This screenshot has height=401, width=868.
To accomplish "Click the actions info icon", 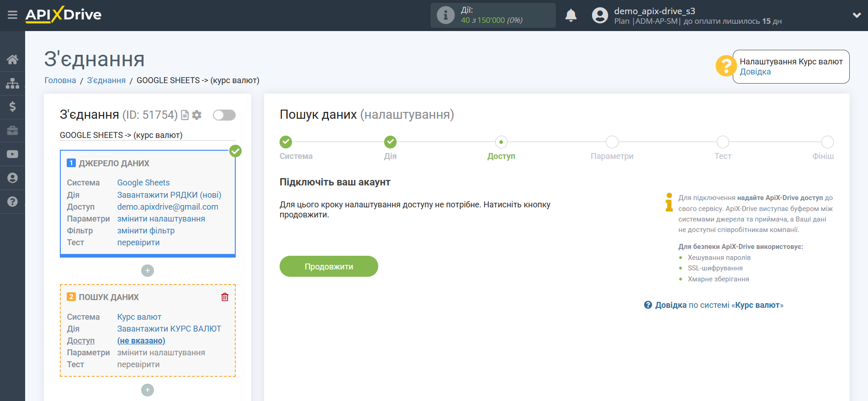I will tap(445, 16).
